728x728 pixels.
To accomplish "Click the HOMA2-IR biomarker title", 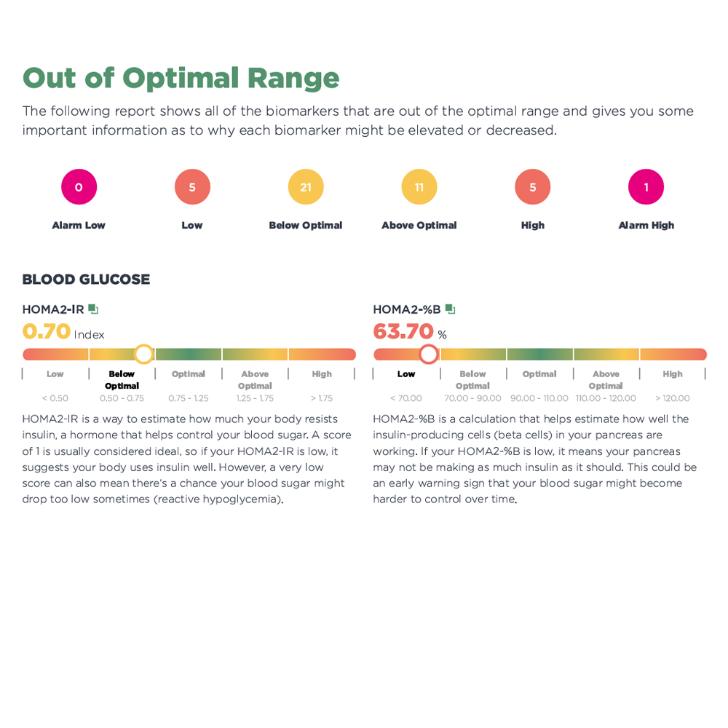I will tap(53, 309).
